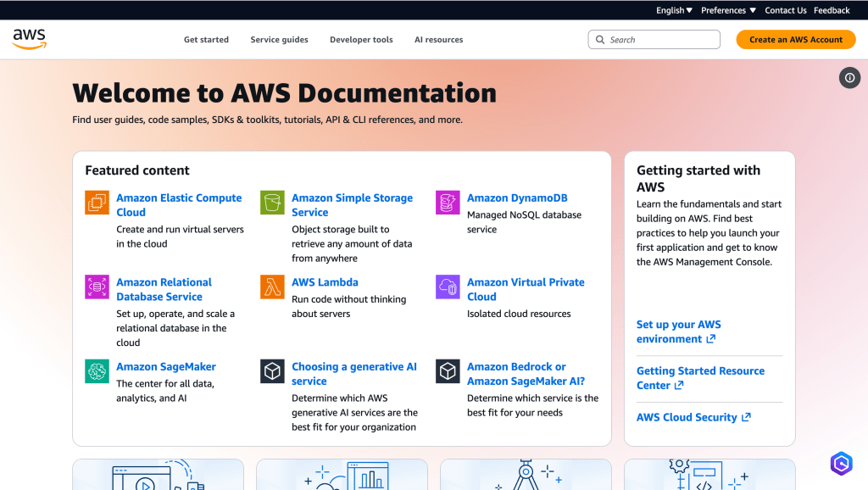
Task: Click the AWS Lambda orange icon
Action: (x=272, y=287)
